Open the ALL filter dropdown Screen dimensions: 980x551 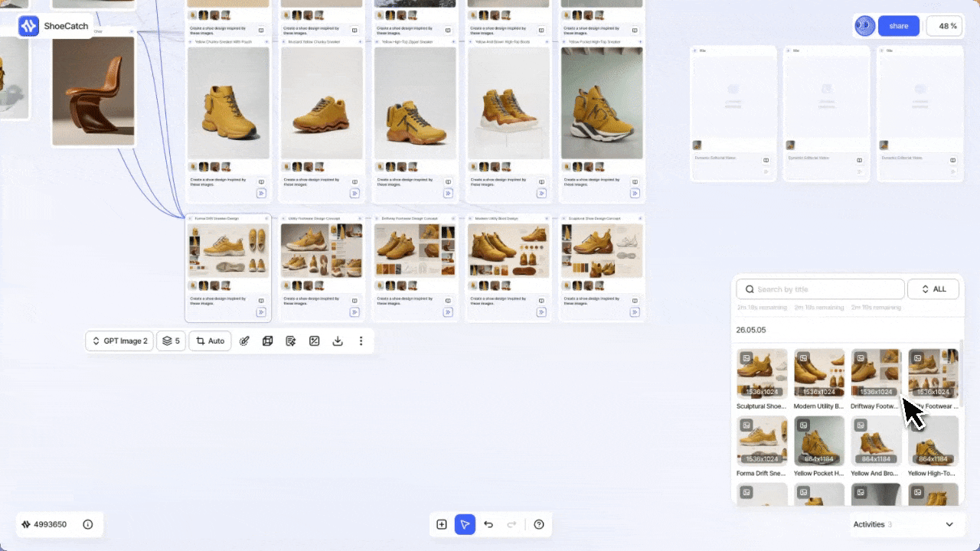pyautogui.click(x=933, y=289)
